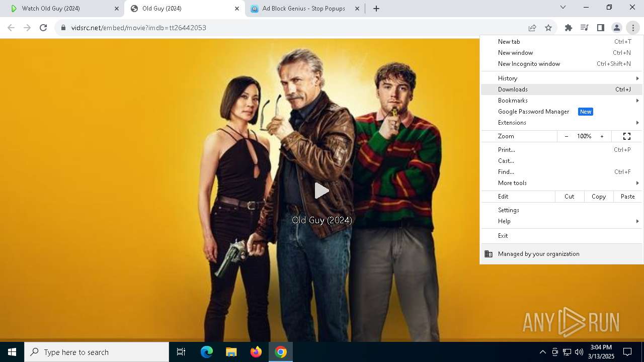
Task: Expand the History submenu
Action: coord(561,78)
